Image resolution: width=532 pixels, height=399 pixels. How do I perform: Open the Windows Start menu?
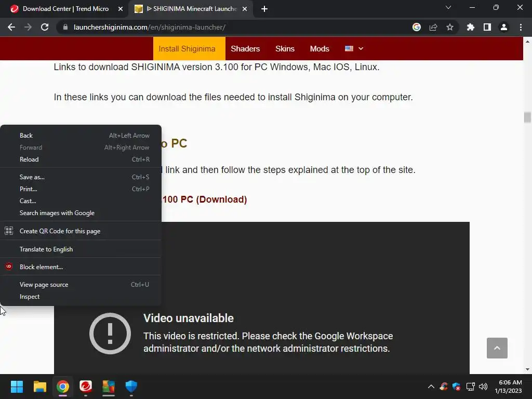click(17, 387)
